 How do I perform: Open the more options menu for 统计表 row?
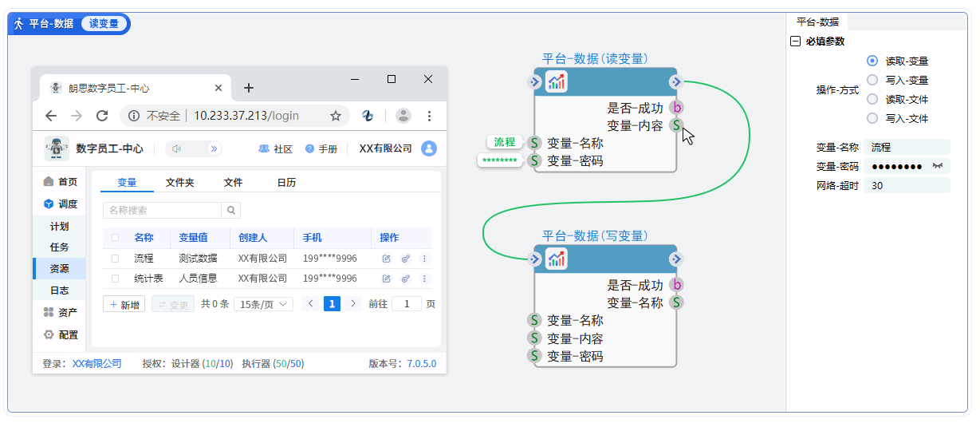[x=424, y=279]
